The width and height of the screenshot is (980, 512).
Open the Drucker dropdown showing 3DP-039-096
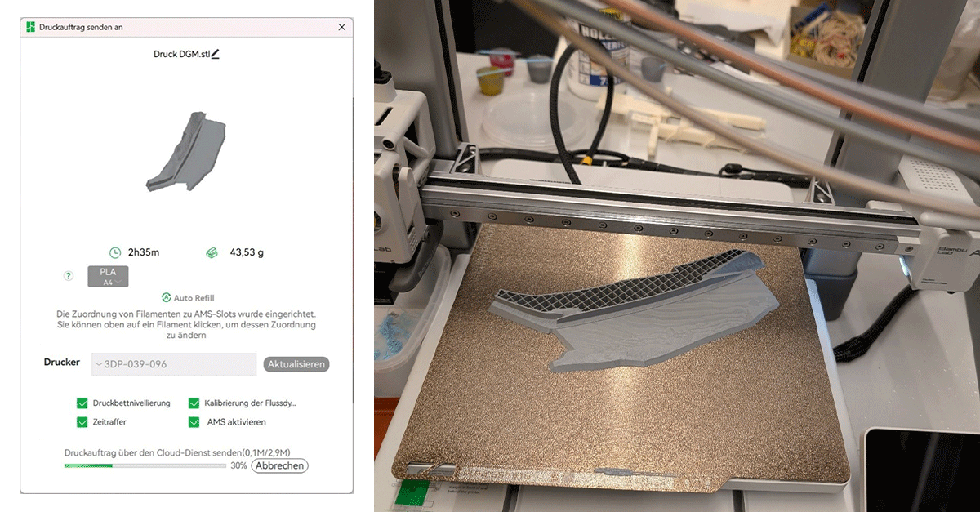point(174,364)
